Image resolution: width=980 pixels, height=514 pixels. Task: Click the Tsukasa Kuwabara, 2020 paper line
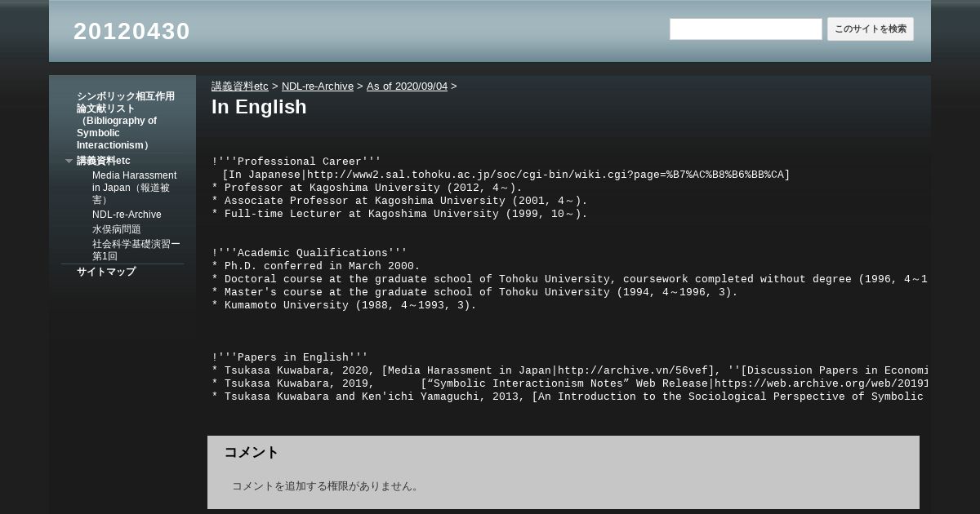(569, 370)
